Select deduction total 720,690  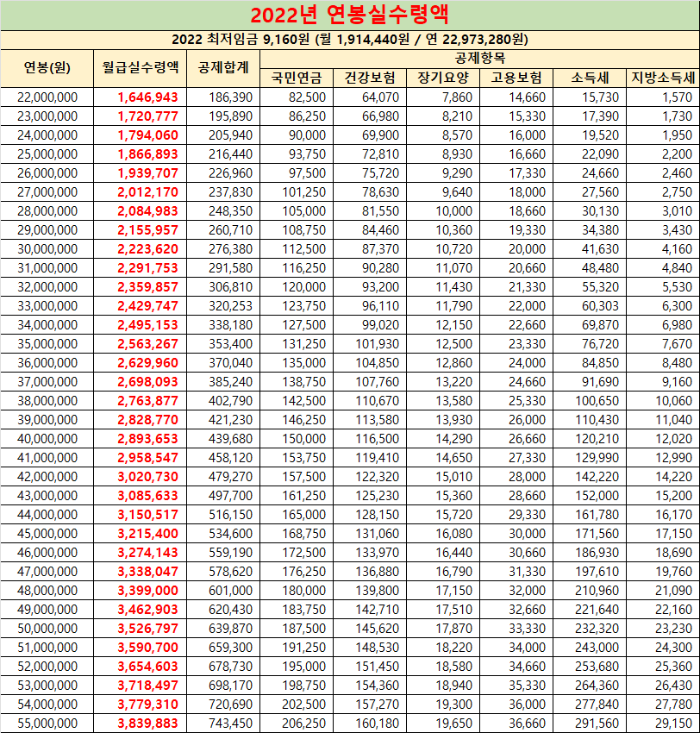(230, 705)
